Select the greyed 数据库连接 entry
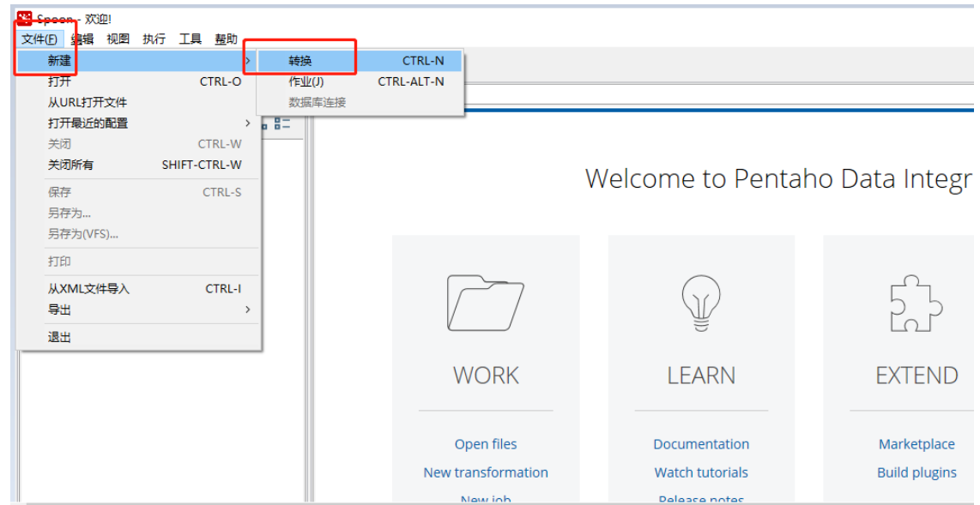 coord(360,102)
